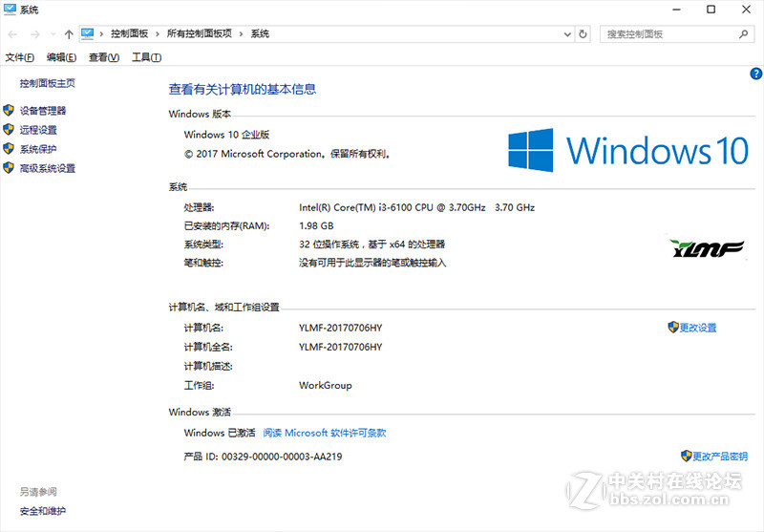
Task: Click Windows 已激活 status text
Action: tap(220, 433)
